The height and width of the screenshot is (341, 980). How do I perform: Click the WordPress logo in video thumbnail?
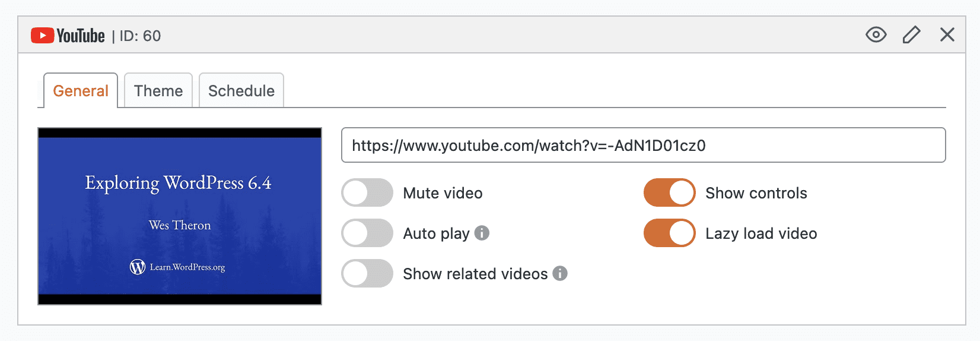tap(138, 267)
